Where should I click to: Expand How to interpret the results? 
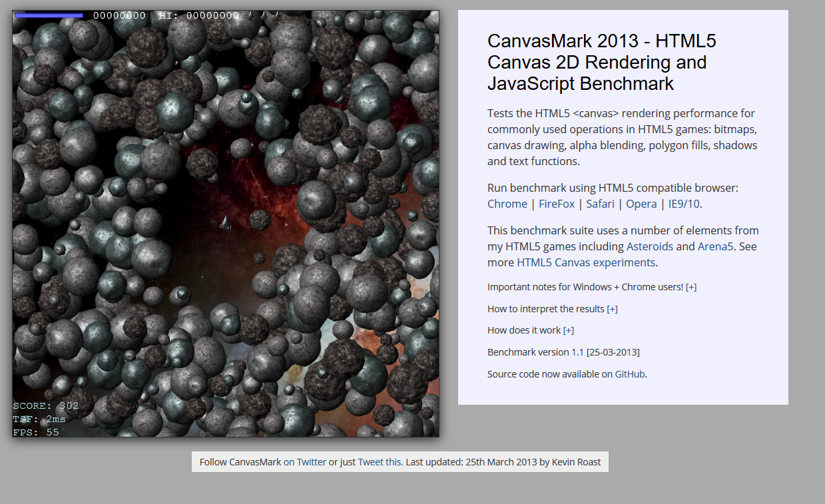pyautogui.click(x=613, y=309)
